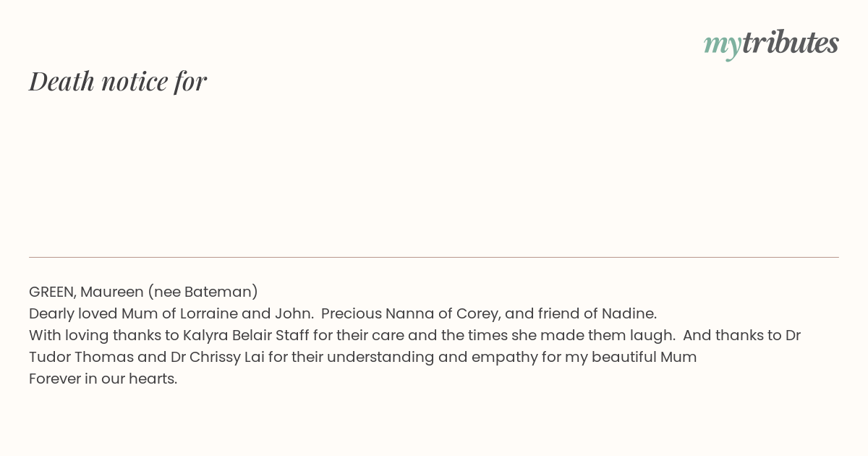Image resolution: width=868 pixels, height=456 pixels.
Task: Click the horizontal divider line
Action: [434, 257]
